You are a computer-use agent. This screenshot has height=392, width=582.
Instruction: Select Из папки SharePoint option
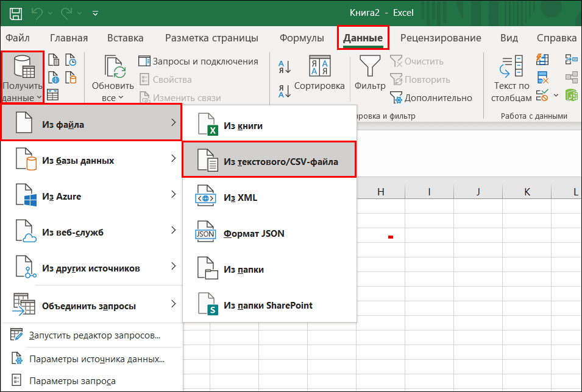tap(269, 304)
